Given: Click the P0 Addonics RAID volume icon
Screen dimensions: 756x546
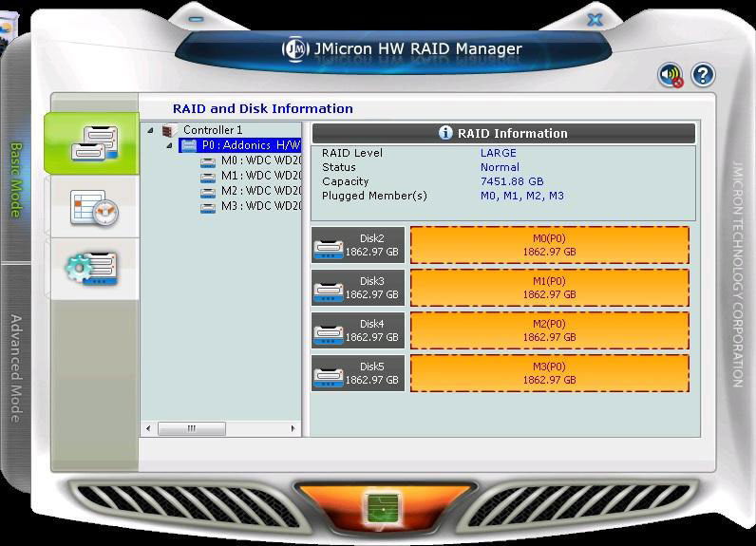Looking at the screenshot, I should [189, 145].
